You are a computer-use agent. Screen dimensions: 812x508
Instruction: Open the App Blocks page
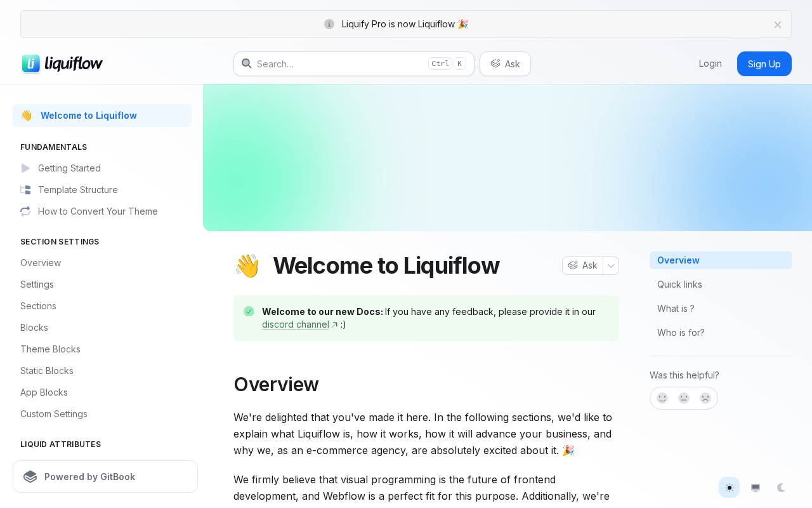click(102, 392)
